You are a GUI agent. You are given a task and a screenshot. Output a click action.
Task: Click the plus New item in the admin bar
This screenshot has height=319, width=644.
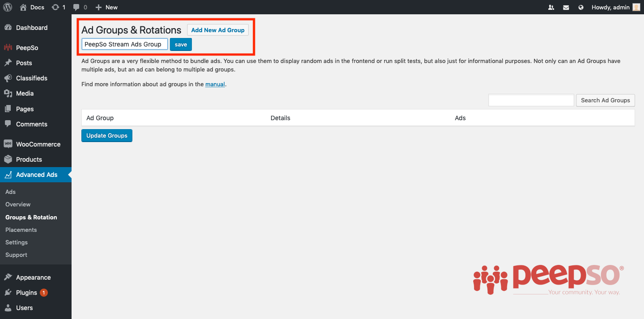click(106, 7)
